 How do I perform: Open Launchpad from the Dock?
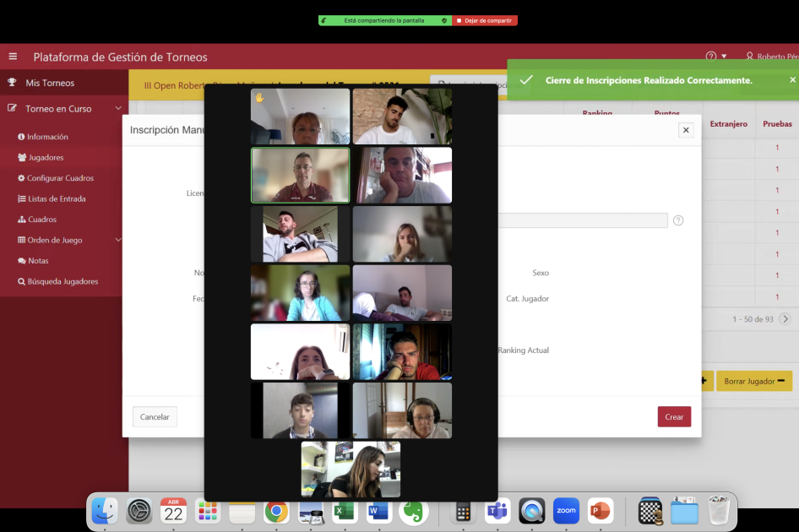[x=208, y=511]
